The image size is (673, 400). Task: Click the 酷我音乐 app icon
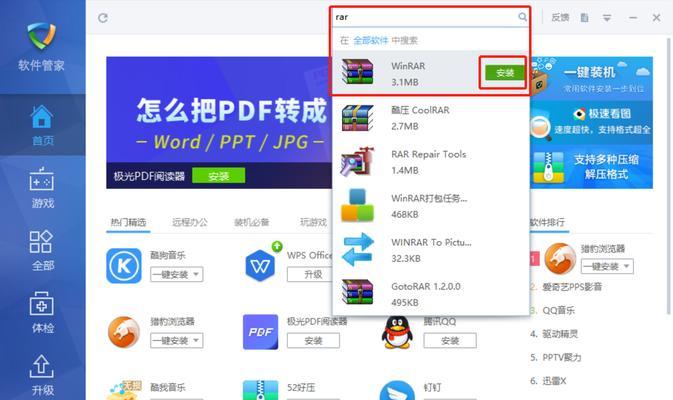coord(124,390)
